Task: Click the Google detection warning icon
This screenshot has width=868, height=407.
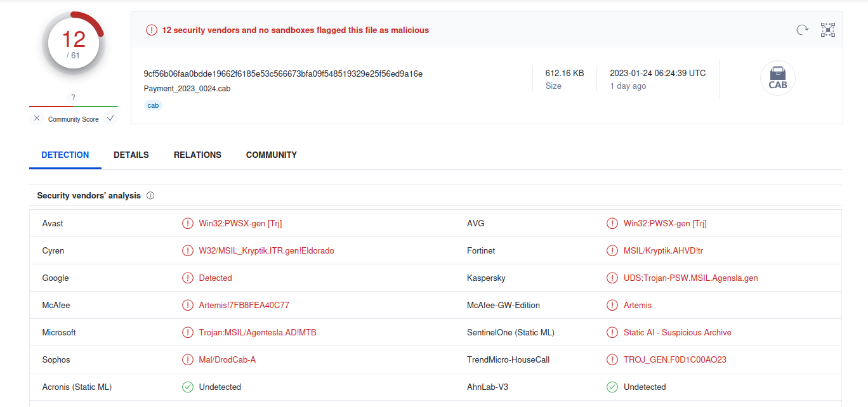Action: pyautogui.click(x=188, y=278)
